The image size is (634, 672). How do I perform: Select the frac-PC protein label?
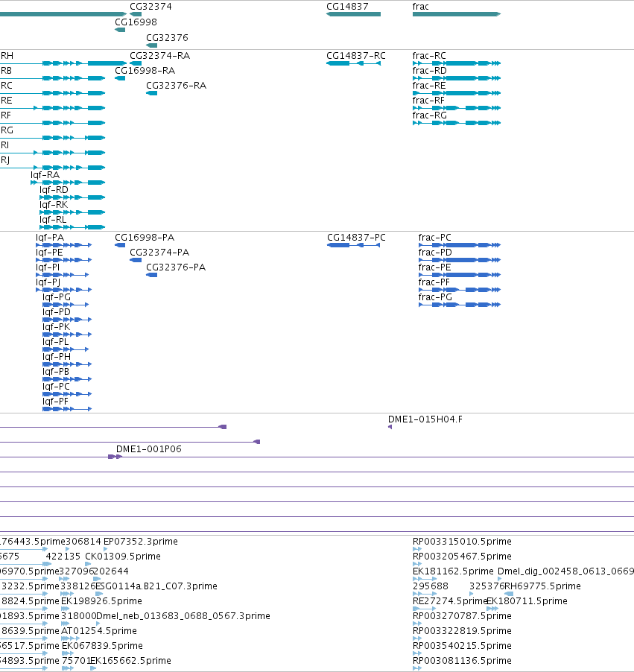(434, 238)
